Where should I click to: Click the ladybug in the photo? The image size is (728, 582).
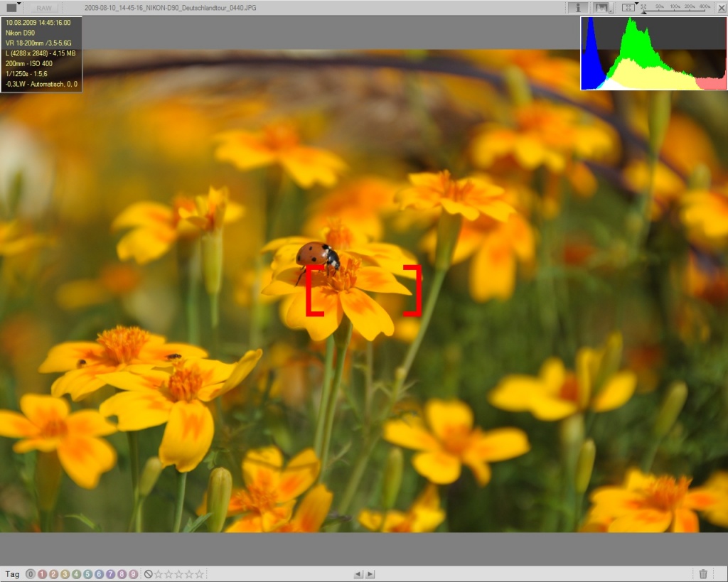pos(318,257)
